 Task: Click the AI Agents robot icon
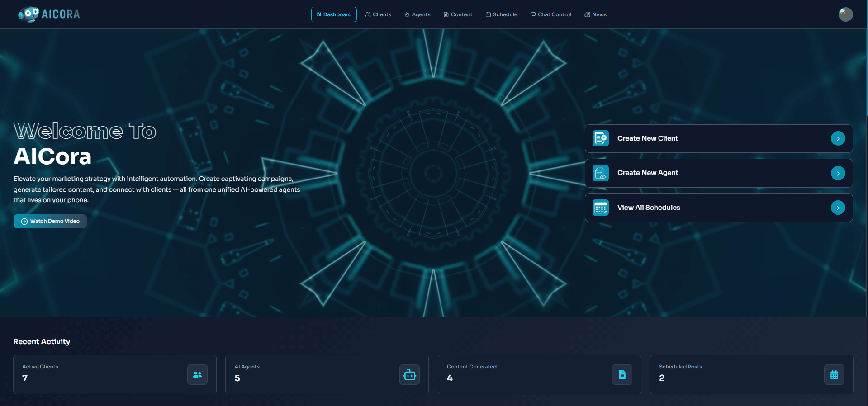(x=409, y=375)
